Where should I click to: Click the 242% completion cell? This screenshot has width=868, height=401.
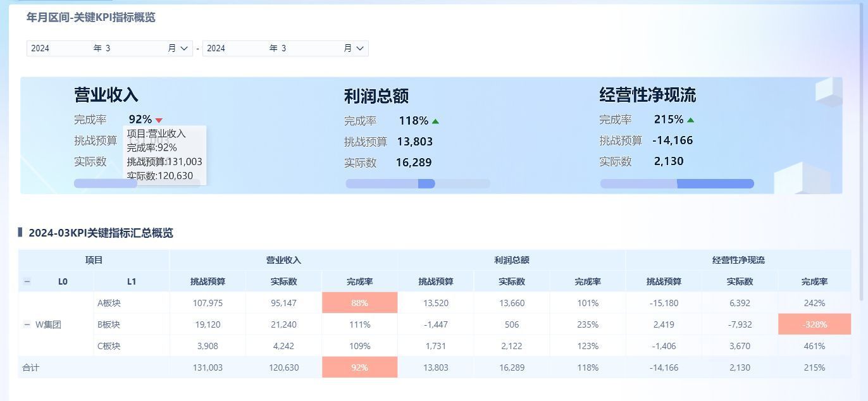tap(814, 303)
